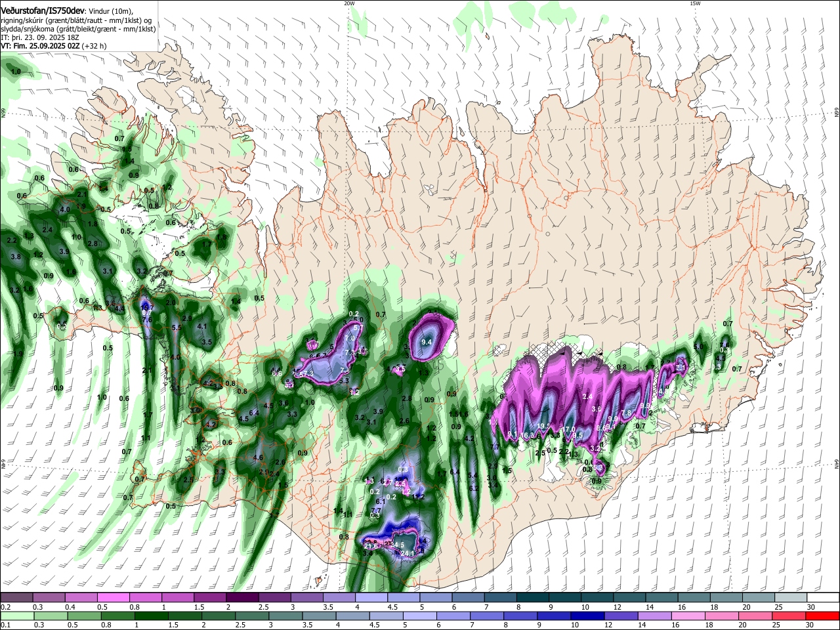Click the 3.9 value in the central south
Screen dimensions: 840x630
(x=378, y=411)
